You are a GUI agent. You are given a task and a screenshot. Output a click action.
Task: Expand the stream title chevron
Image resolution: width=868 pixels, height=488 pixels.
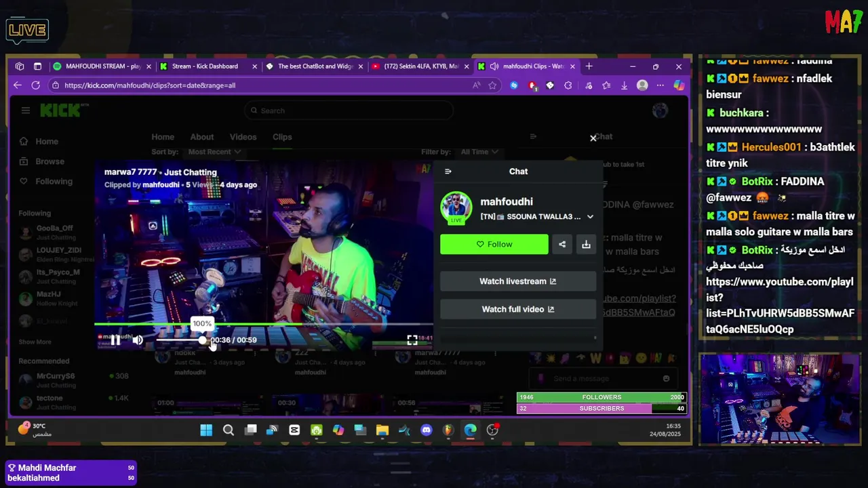click(590, 217)
